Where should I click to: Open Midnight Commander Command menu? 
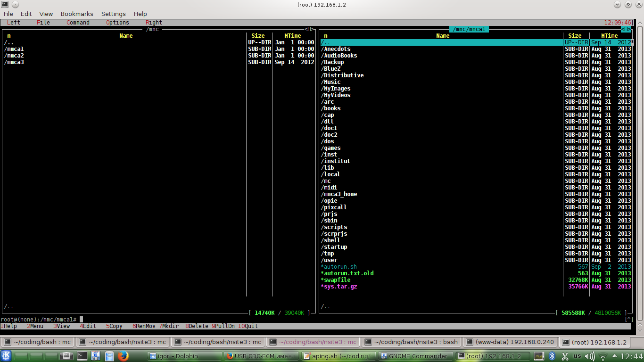(x=78, y=23)
